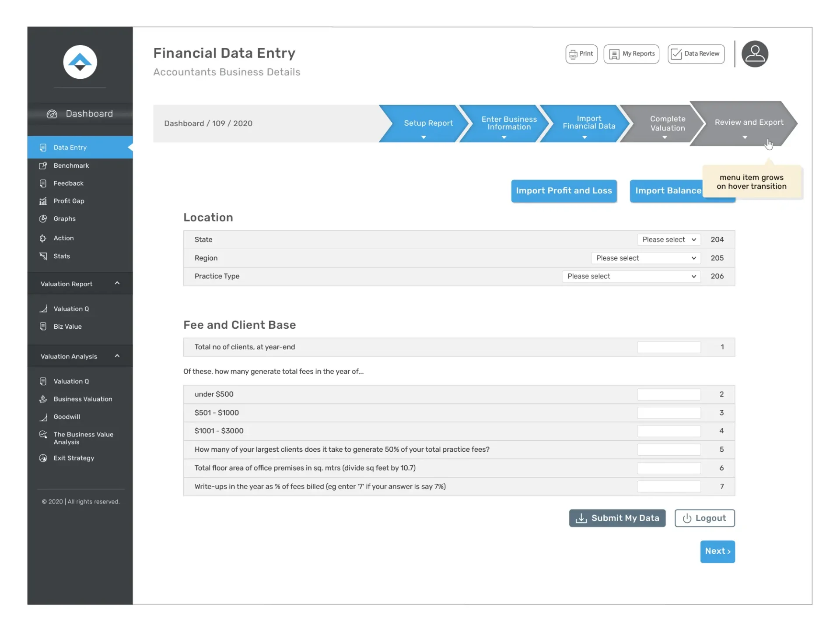
Task: Click the total clients input field
Action: pyautogui.click(x=668, y=347)
